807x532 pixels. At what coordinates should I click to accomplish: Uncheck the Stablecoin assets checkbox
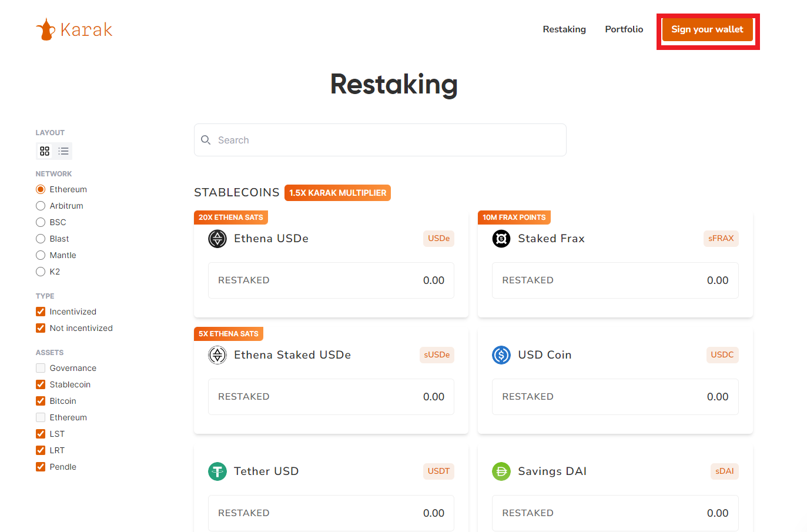41,384
